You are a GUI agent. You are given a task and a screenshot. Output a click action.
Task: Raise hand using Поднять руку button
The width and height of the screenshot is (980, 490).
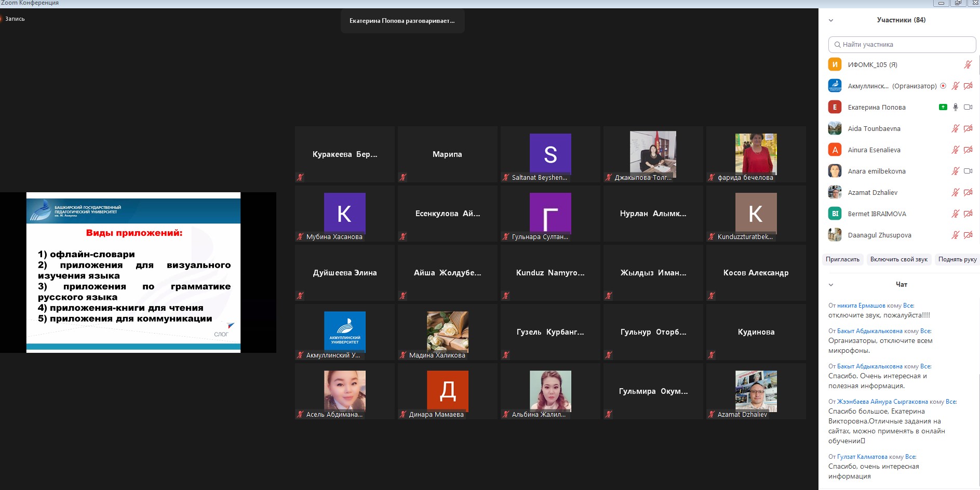[957, 259]
